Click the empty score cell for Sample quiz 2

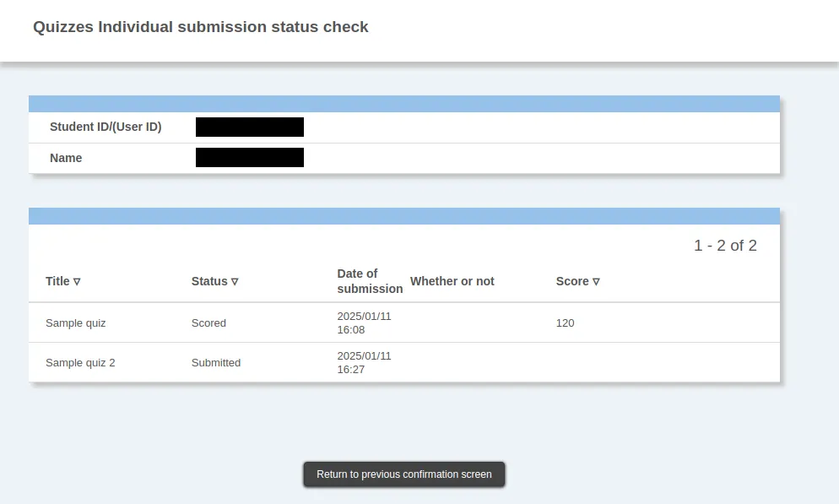pos(591,363)
